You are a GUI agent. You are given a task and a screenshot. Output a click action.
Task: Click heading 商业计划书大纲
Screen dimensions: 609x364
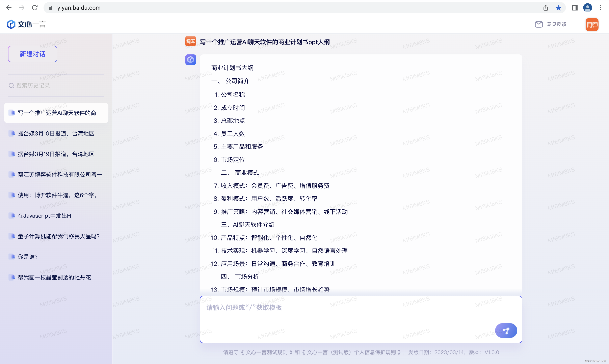click(232, 68)
